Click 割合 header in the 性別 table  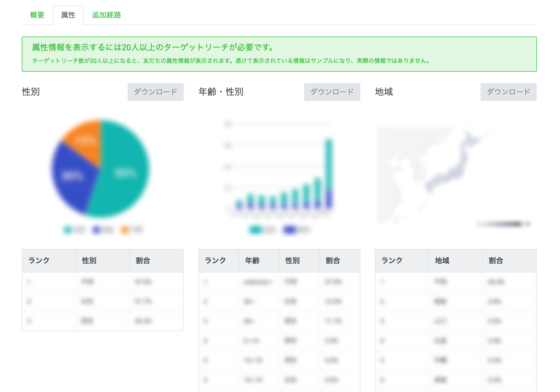point(143,261)
